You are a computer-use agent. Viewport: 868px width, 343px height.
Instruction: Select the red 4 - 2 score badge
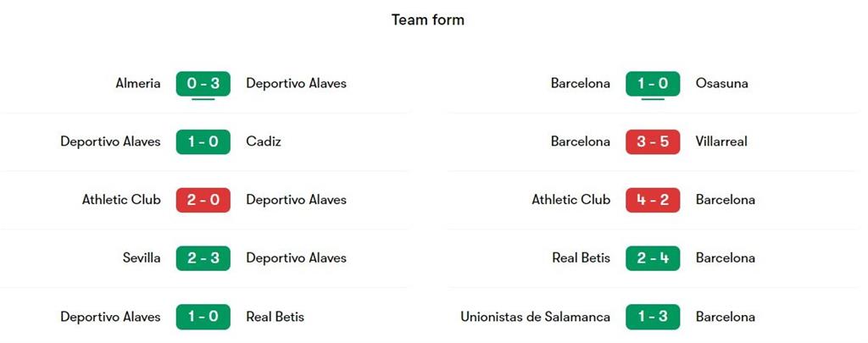point(653,200)
